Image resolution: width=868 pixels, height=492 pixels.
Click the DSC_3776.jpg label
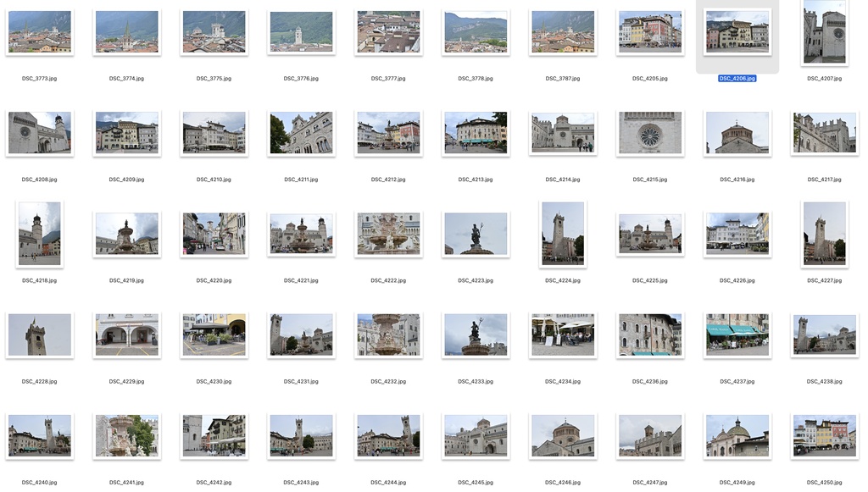tap(301, 79)
